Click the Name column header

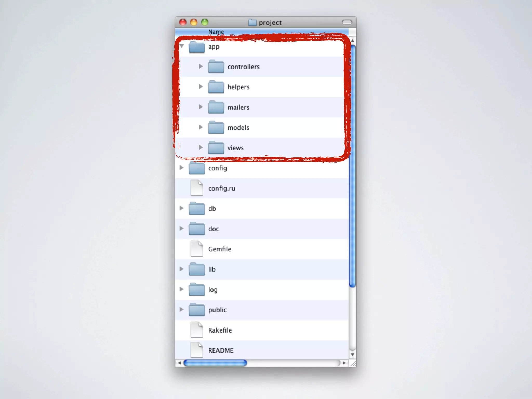216,32
